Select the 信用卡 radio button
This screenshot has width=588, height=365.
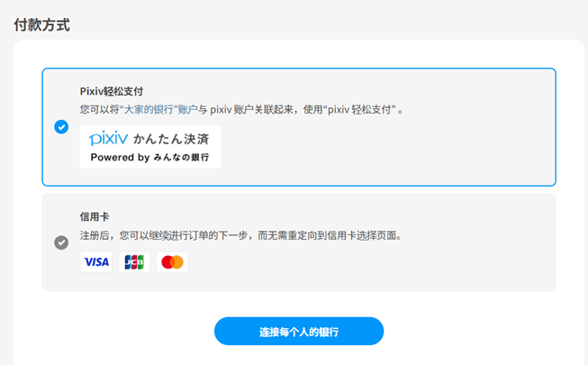[61, 242]
